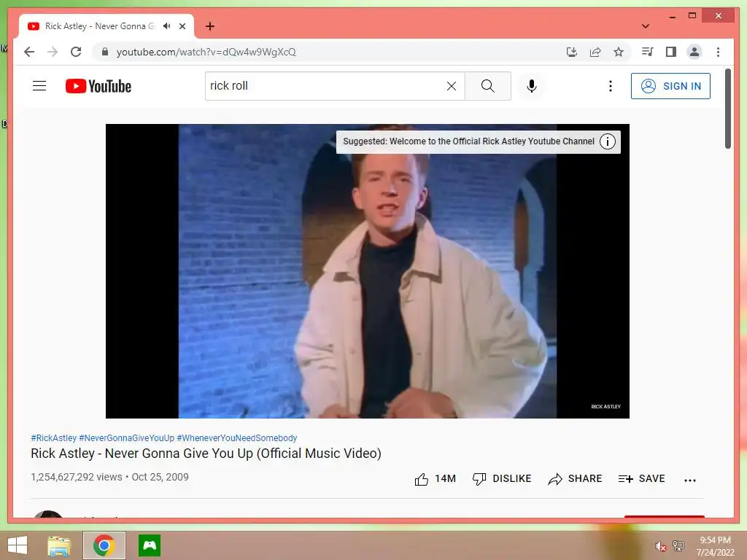Open YouTube settings three-dot menu
The height and width of the screenshot is (560, 747).
pyautogui.click(x=611, y=86)
